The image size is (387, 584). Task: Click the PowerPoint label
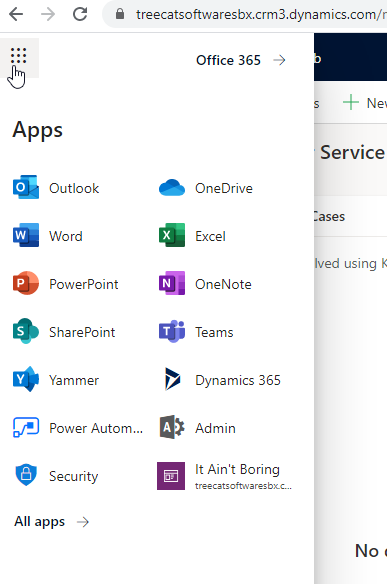point(84,284)
